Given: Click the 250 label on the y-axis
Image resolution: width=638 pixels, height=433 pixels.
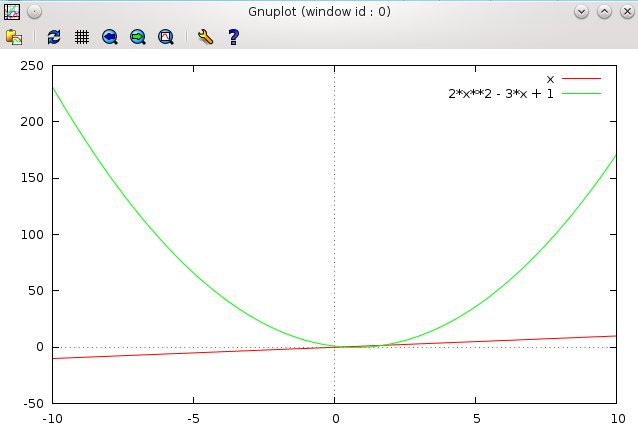Looking at the screenshot, I should pyautogui.click(x=32, y=66).
